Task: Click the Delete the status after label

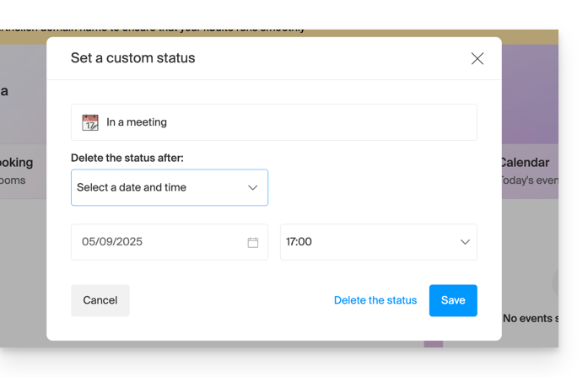Action: click(x=127, y=158)
